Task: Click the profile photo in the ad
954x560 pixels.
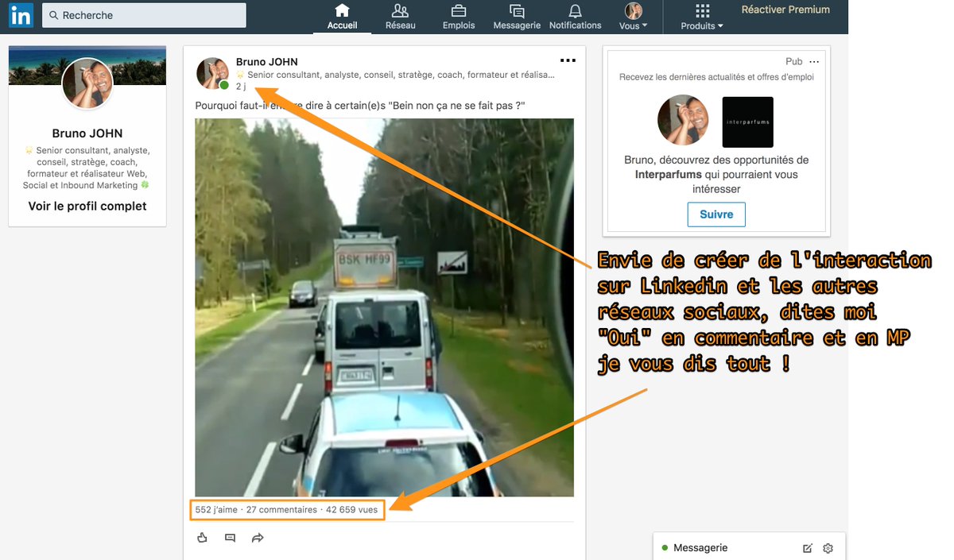Action: tap(683, 120)
